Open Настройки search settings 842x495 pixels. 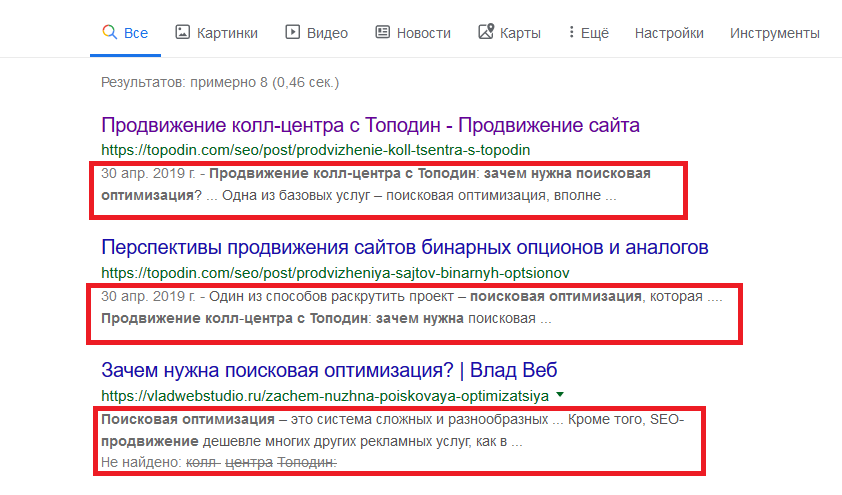click(x=669, y=33)
